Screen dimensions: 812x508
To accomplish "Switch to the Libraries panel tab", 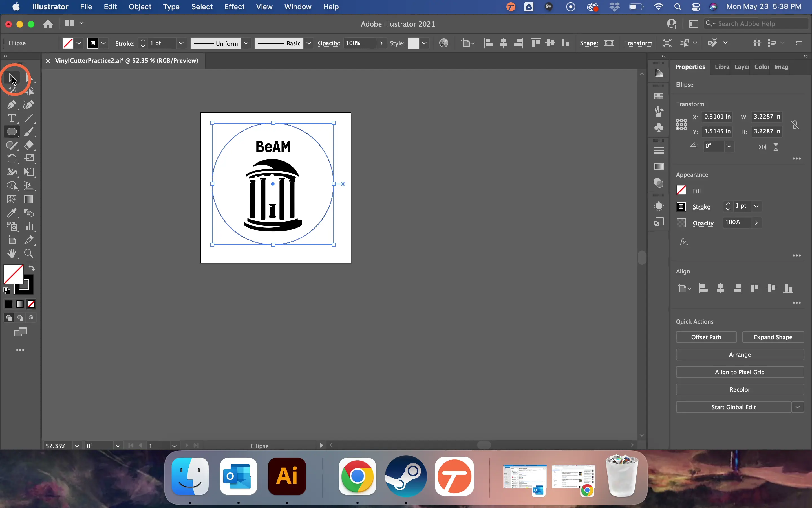I will tap(722, 67).
